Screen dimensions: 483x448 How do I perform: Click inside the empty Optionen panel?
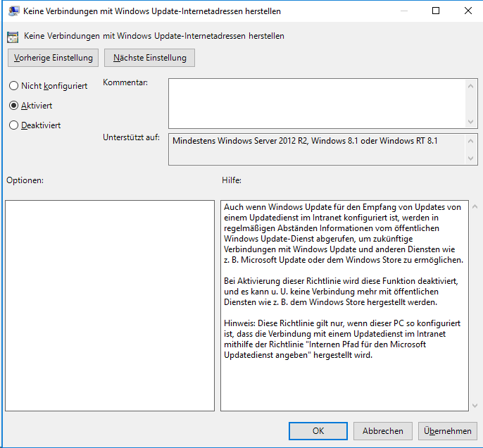pyautogui.click(x=109, y=305)
